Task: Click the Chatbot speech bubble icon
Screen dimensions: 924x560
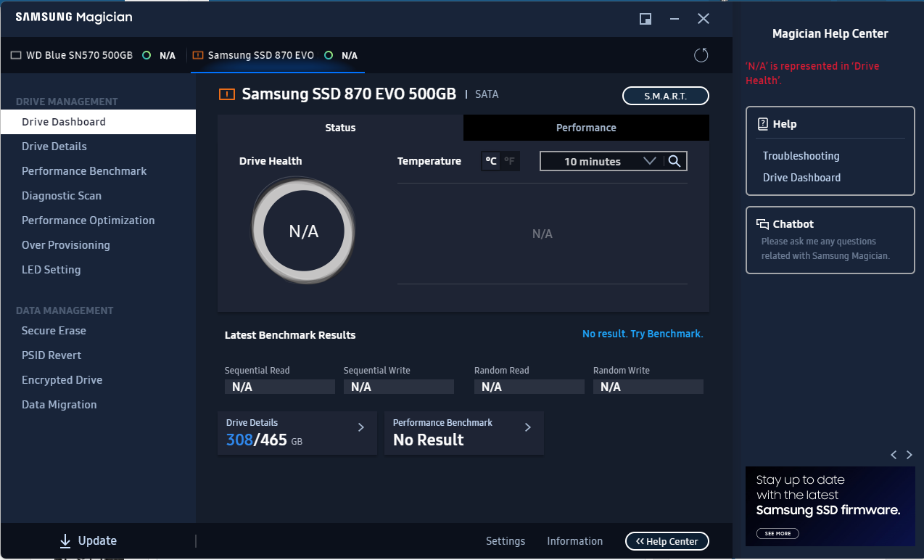Action: [762, 224]
